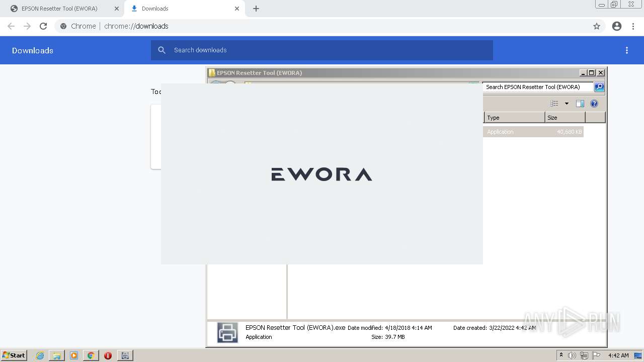This screenshot has height=362, width=644.
Task: Open the Action Center flag icon
Action: [596, 355]
